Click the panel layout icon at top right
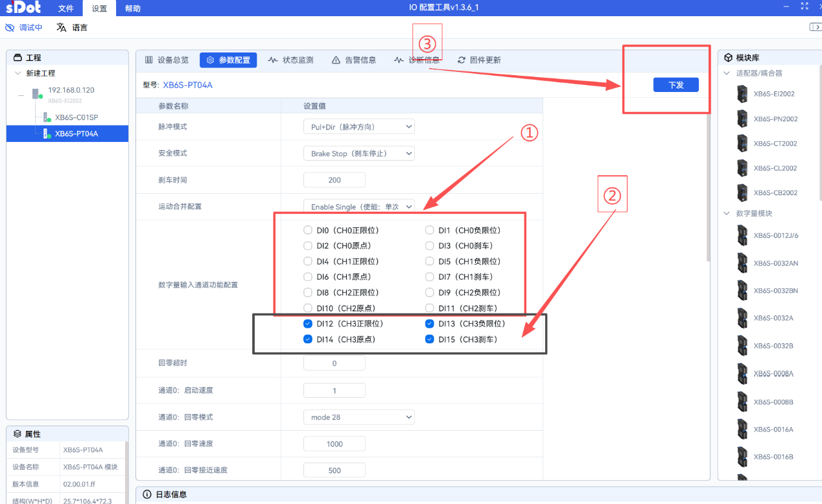The width and height of the screenshot is (822, 504). (x=815, y=27)
